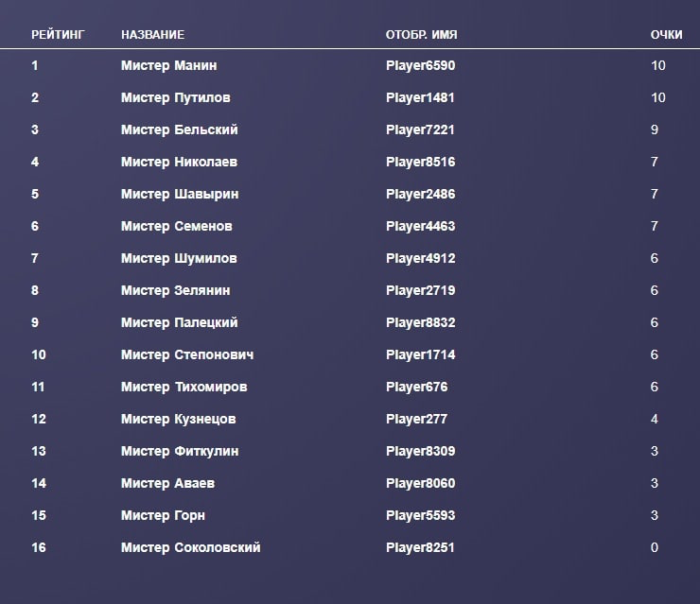
Task: Click the ОТОБР. ИМЯ column header
Action: (421, 35)
